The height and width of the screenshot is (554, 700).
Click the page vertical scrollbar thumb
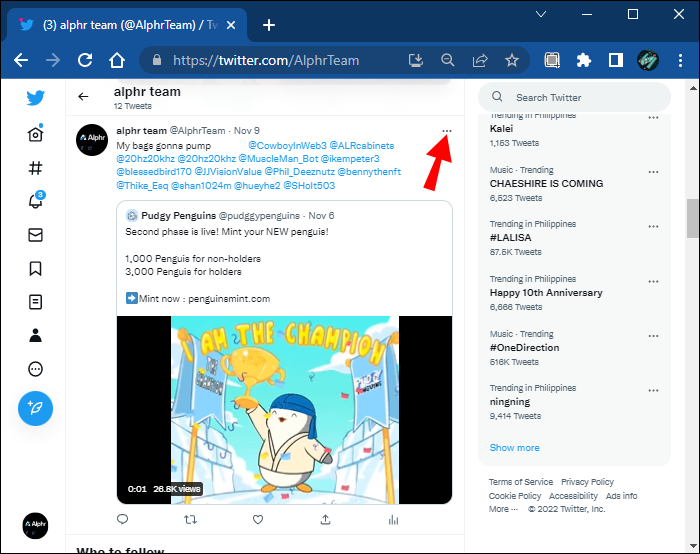pyautogui.click(x=692, y=219)
